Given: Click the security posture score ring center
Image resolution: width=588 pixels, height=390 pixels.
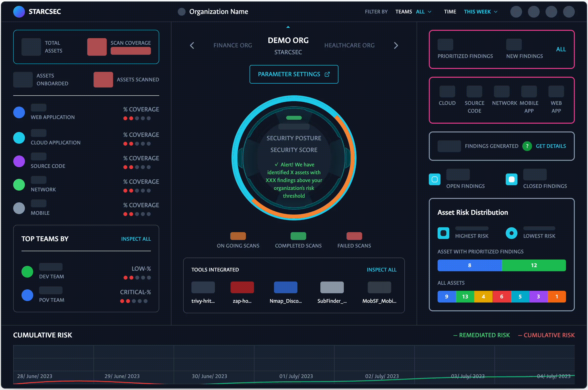Looking at the screenshot, I should (294, 158).
